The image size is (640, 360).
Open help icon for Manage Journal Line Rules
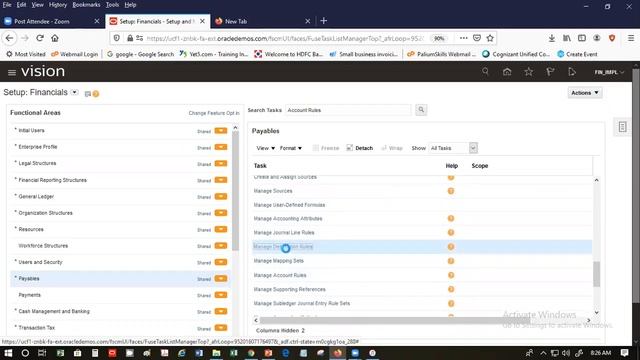pyautogui.click(x=451, y=232)
